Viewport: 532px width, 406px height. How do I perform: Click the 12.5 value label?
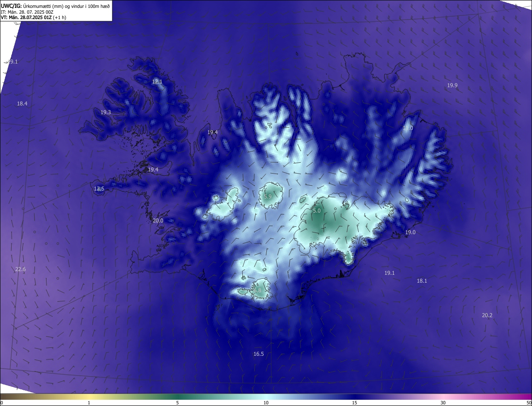tap(99, 189)
